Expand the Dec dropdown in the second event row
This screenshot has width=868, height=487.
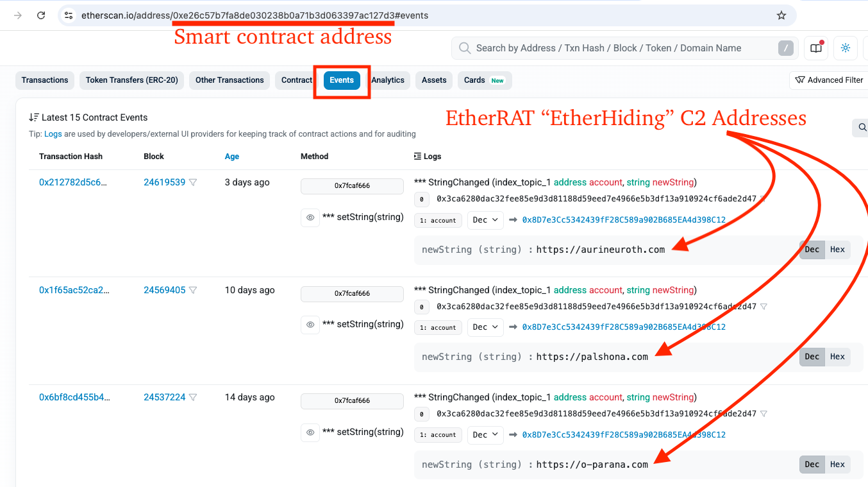[x=485, y=327]
